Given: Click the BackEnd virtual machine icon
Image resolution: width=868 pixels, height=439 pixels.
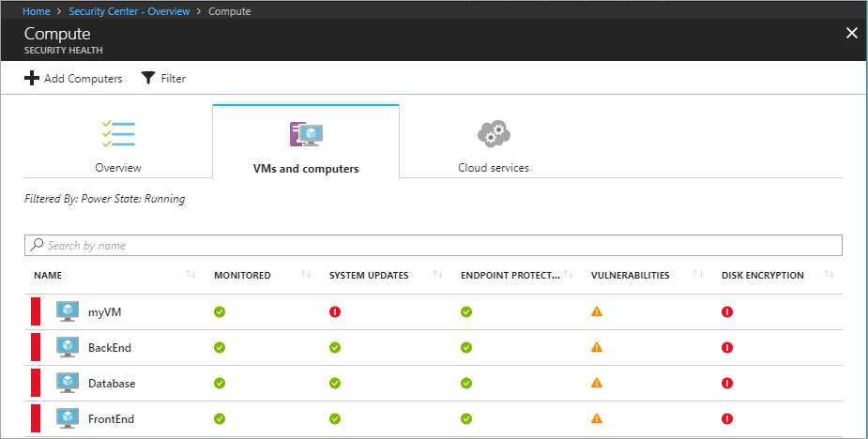Looking at the screenshot, I should coord(68,347).
